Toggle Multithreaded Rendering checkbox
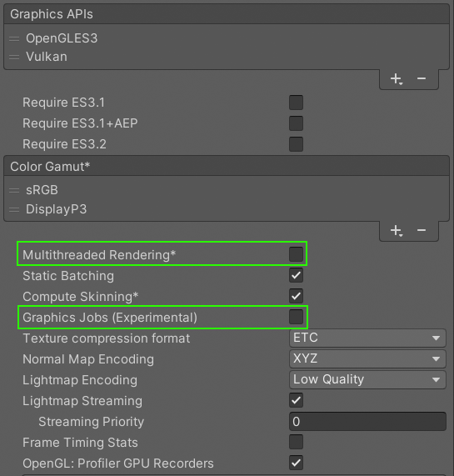 [x=296, y=254]
